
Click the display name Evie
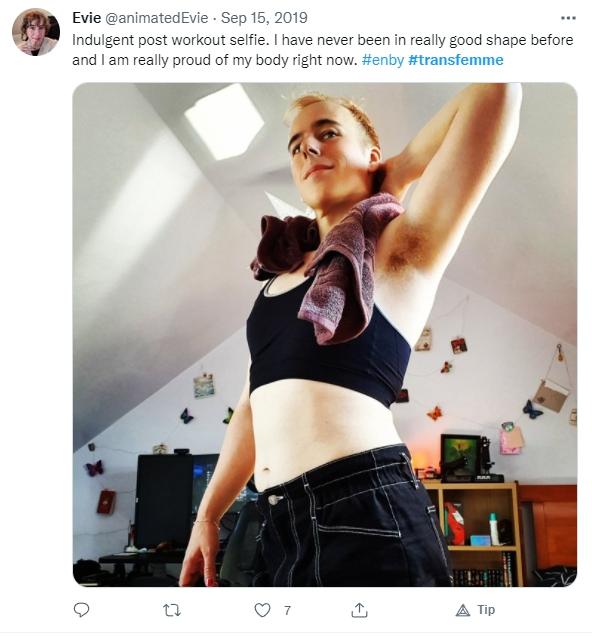tap(86, 18)
